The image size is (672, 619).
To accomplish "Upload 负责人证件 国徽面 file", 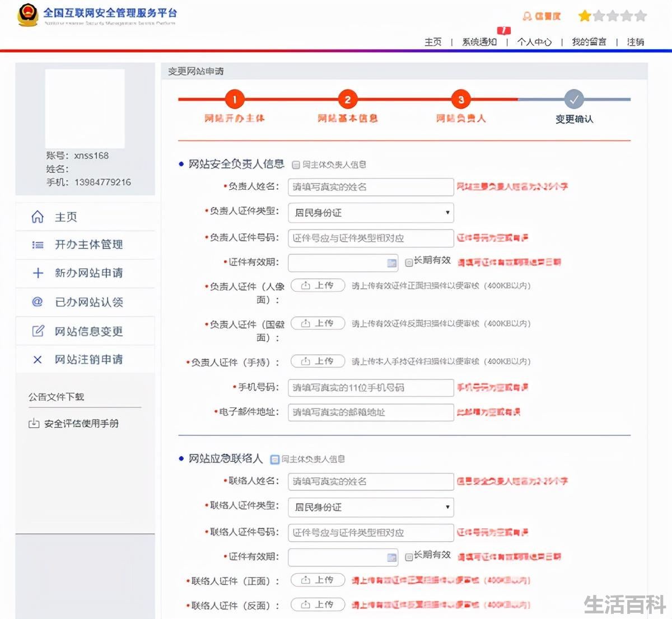I will pyautogui.click(x=318, y=323).
